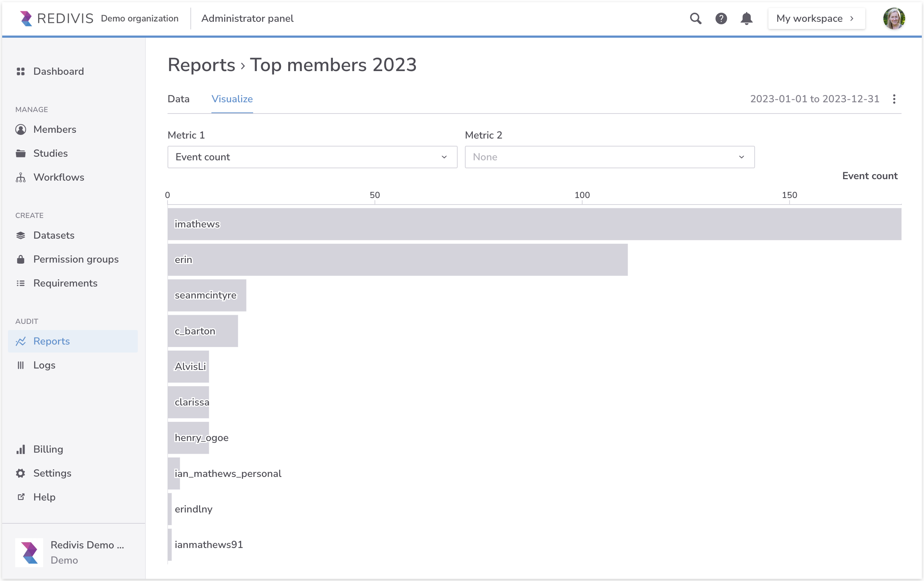Click the Dashboard grid icon
Screen dimensions: 924x581
click(x=21, y=71)
